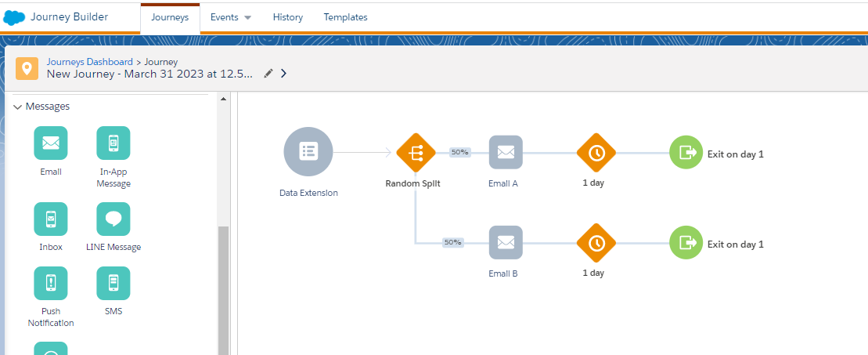Click the Journey Builder app title

pyautogui.click(x=69, y=16)
